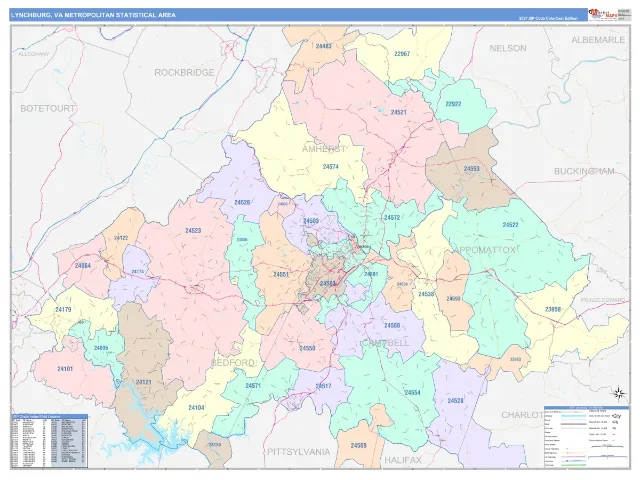640x480 pixels.
Task: Select ZIP code 24569 label
Action: [358, 446]
